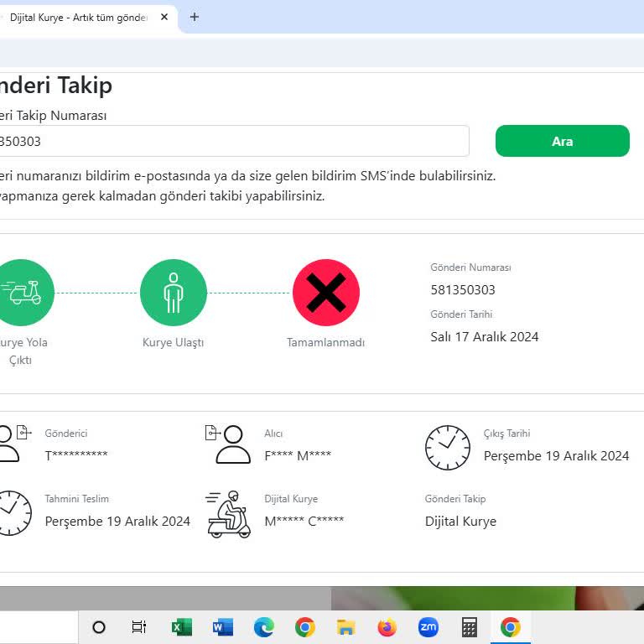Open a new browser tab
Viewport: 644px width, 644px height.
tap(195, 18)
